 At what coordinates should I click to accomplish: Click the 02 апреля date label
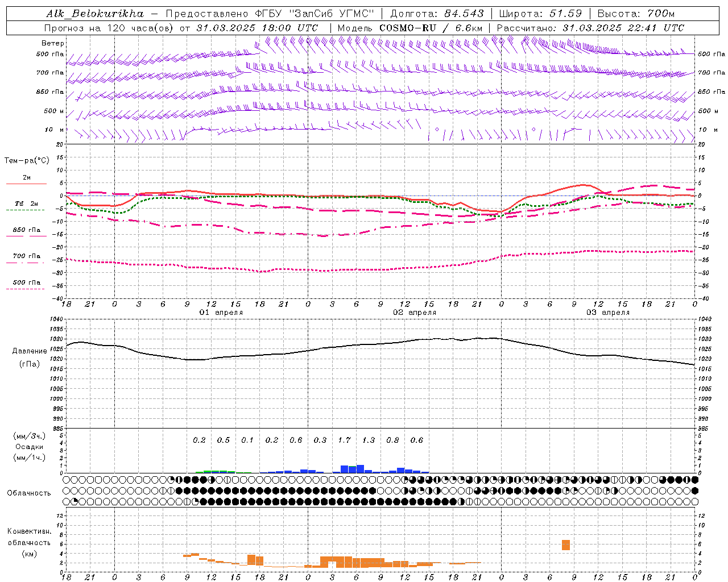(415, 313)
